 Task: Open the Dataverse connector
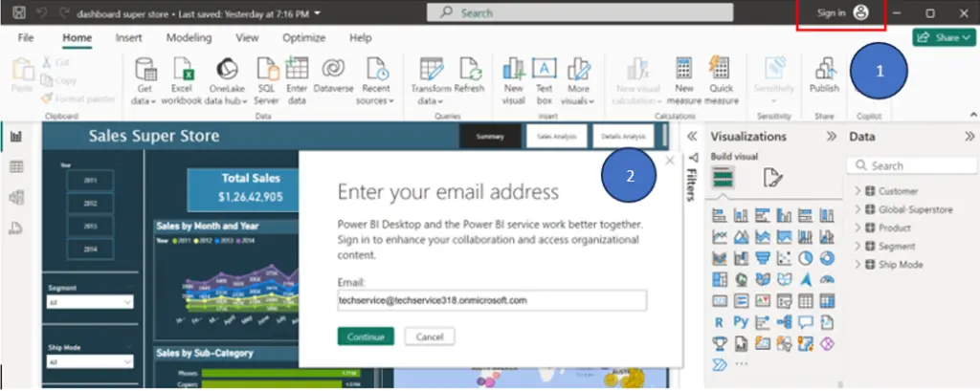(x=334, y=76)
